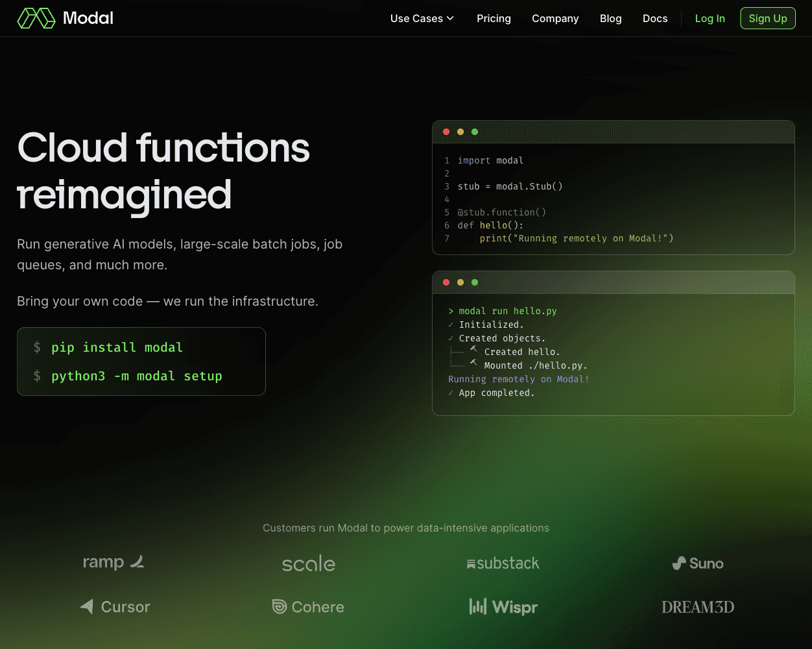Click the 'def hello():' line

point(490,225)
